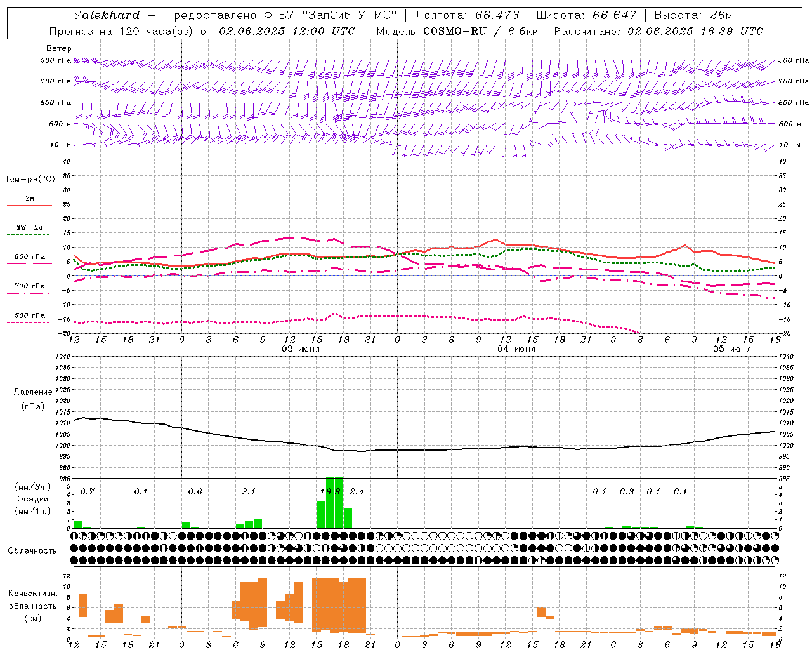Viewport: 812px width, 650px height.
Task: Select '500 гПа' entry in temperature legend
Action: (30, 315)
